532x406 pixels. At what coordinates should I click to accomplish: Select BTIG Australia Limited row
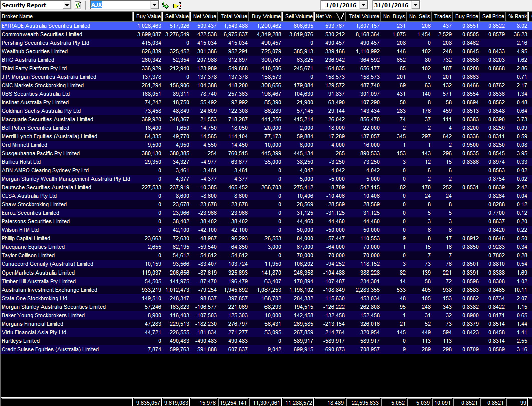(266, 60)
